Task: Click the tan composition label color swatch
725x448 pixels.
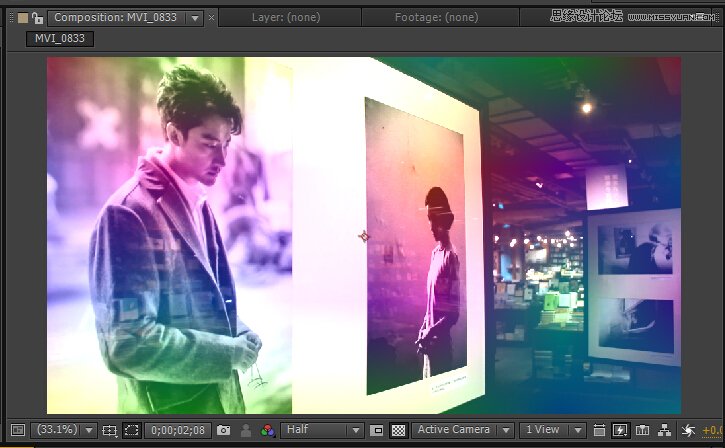Action: 23,18
